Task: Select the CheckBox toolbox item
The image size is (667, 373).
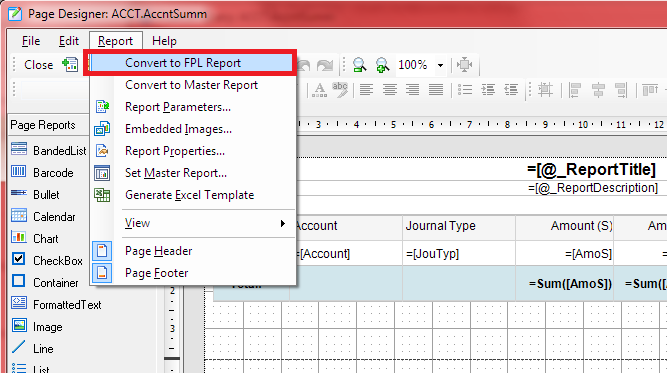Action: click(x=48, y=260)
